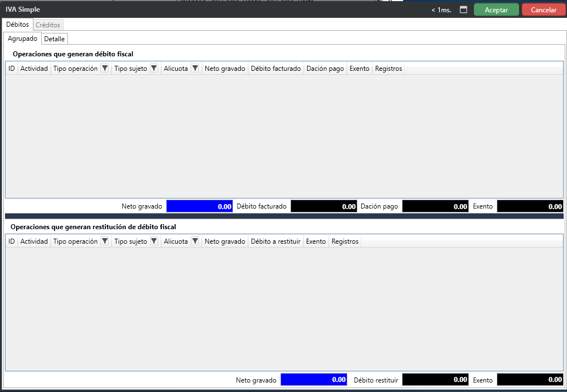
Task: Open Tipo sujeto filter in restitución grid
Action: [x=154, y=241]
